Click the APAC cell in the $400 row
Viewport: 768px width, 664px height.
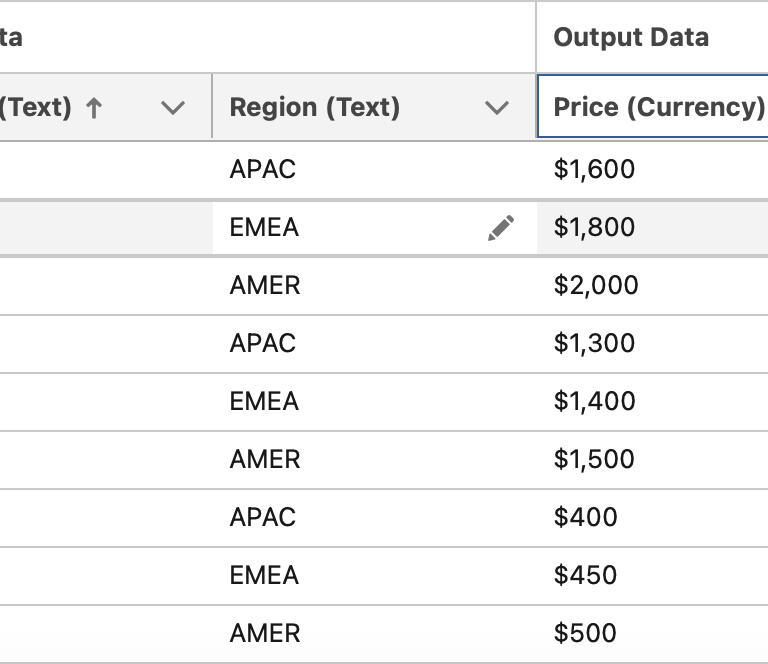tap(263, 517)
